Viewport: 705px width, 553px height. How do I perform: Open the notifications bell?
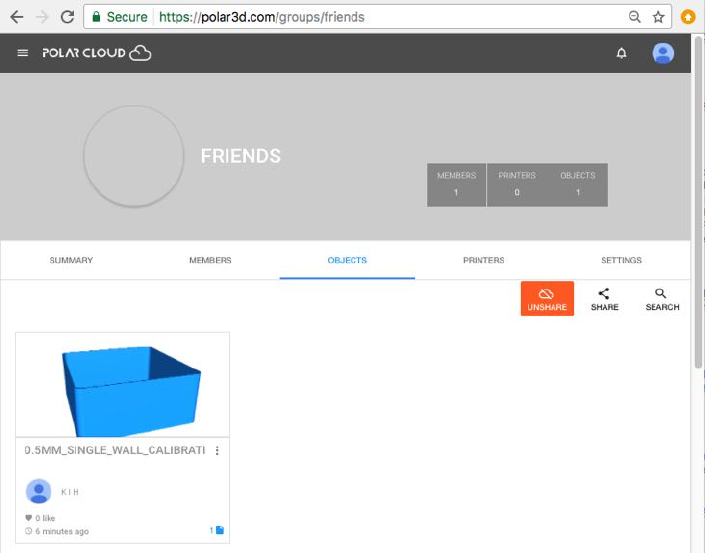tap(621, 54)
